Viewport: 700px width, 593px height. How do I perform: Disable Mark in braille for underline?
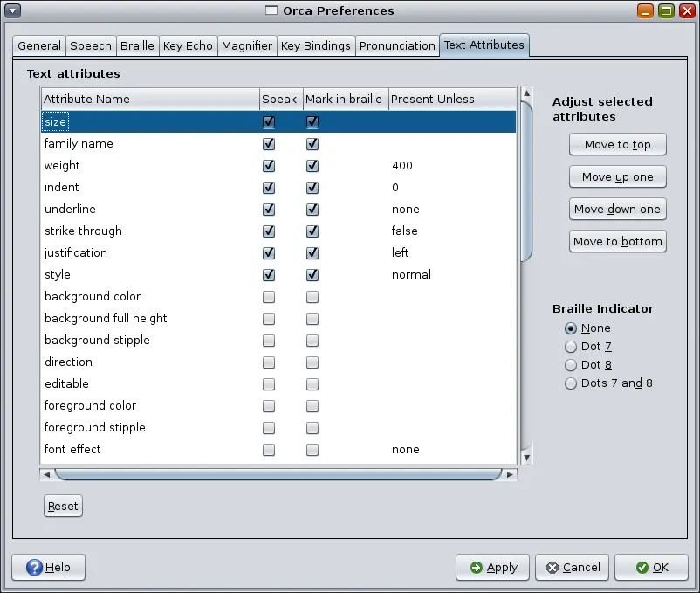(312, 210)
